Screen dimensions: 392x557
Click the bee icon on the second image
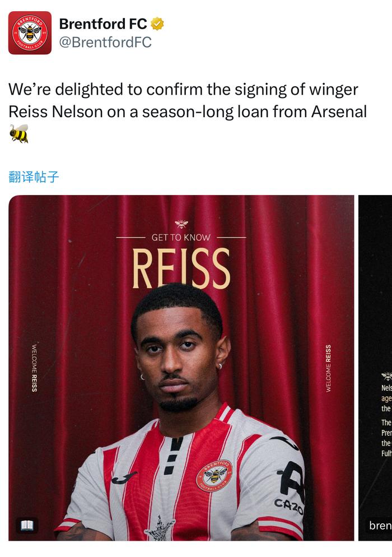coord(386,376)
